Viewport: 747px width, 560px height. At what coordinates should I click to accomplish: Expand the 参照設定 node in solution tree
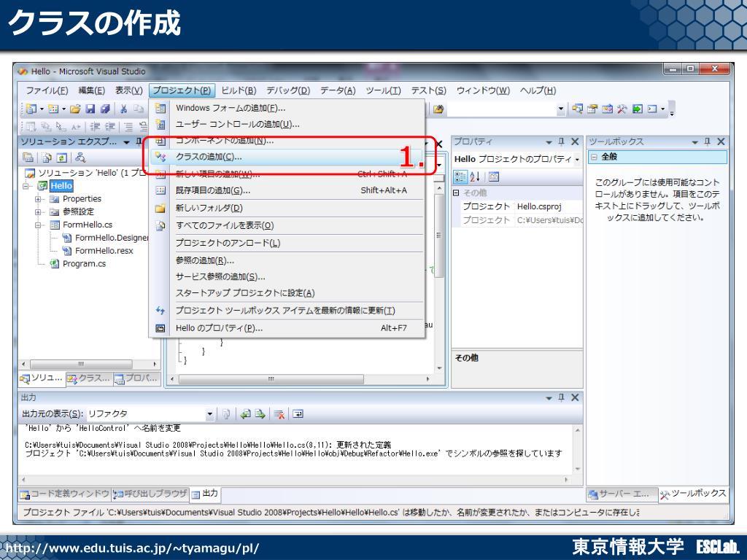[x=38, y=211]
